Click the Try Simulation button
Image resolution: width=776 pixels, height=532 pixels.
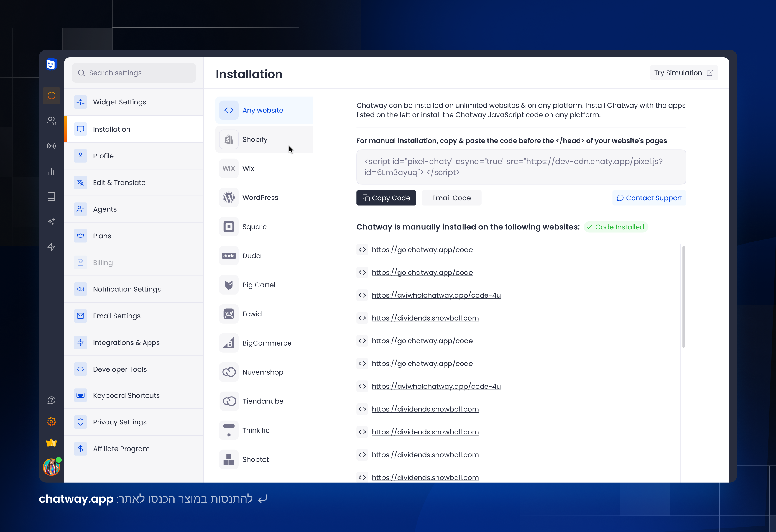683,73
